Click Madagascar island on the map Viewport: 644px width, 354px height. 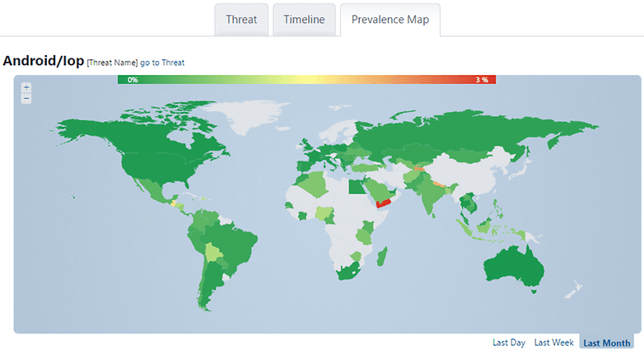[382, 257]
